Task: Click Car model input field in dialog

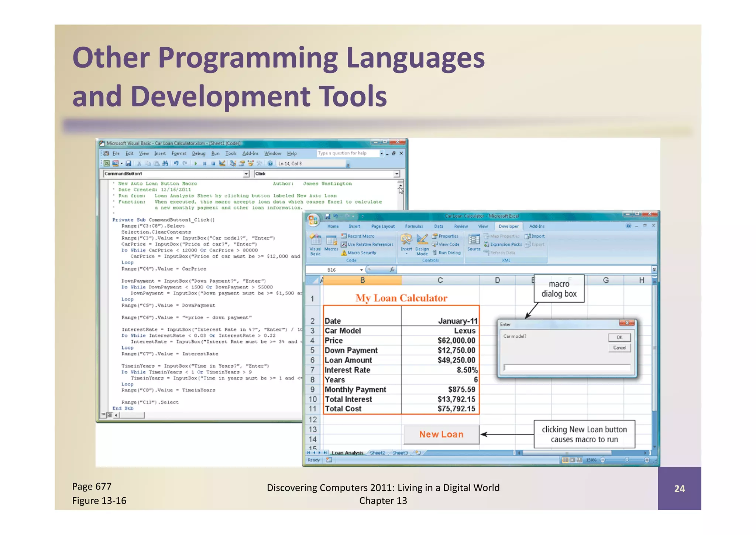Action: click(x=567, y=368)
